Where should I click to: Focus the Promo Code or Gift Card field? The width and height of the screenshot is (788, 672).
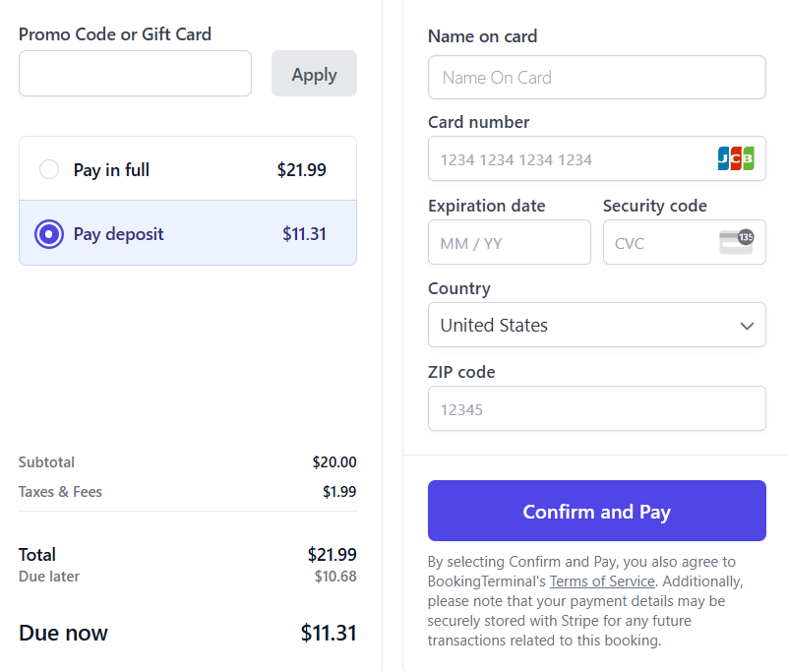[135, 74]
